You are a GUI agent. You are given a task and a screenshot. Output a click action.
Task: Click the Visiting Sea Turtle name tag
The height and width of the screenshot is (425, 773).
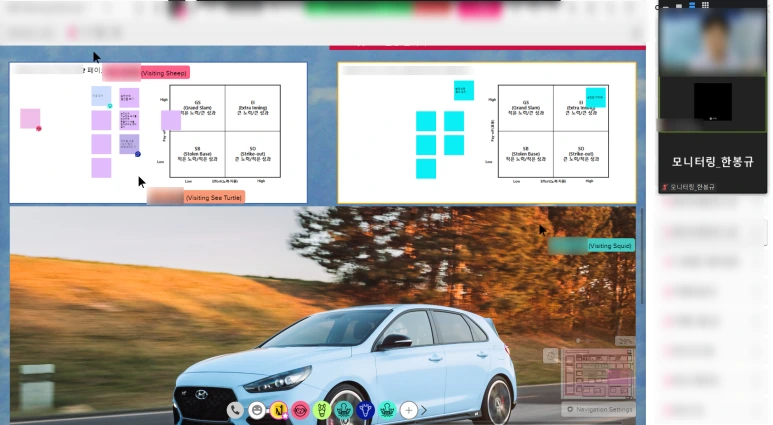point(196,197)
